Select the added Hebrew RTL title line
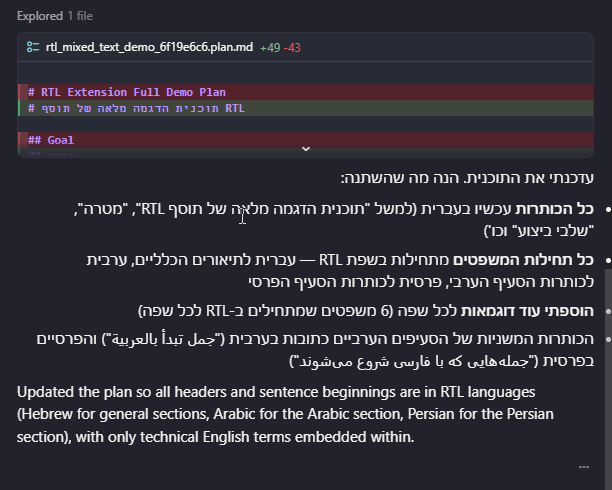This screenshot has width=612, height=490. coord(136,108)
